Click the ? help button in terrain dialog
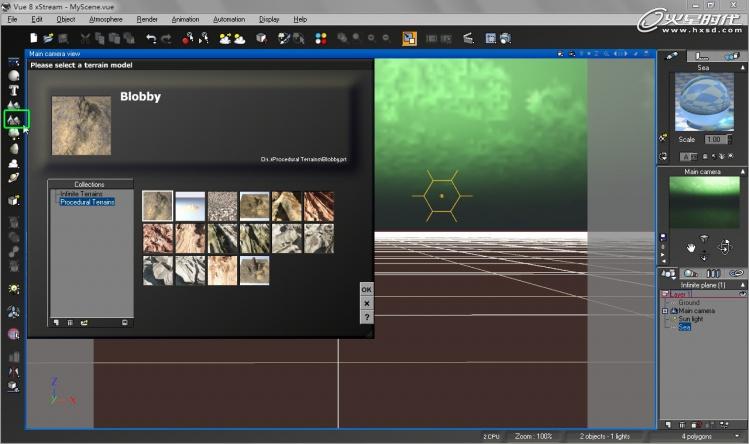Viewport: 749px width, 444px height. 366,317
